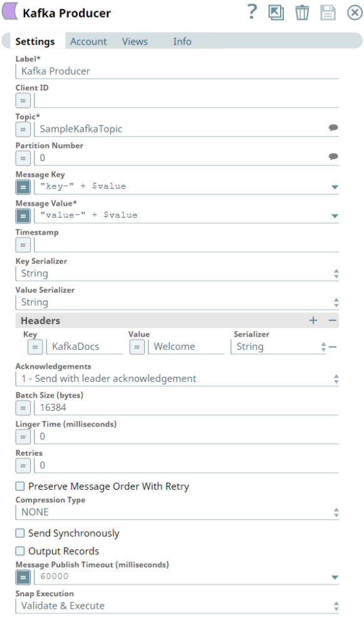Screen dimensions: 364x622
Task: Duplicate the Kafka Producer snap
Action: point(276,13)
